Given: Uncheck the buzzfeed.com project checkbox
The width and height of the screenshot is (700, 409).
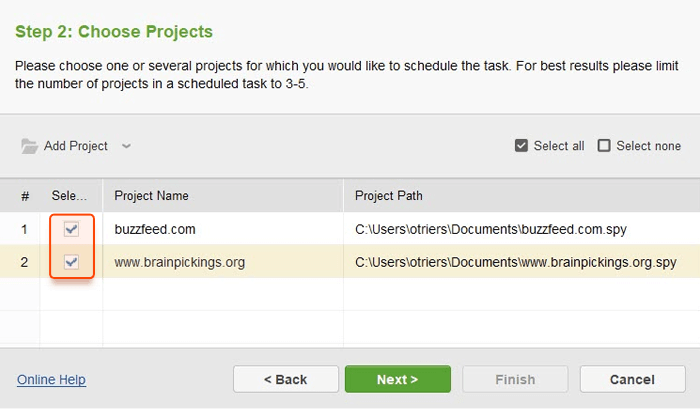Looking at the screenshot, I should 71,230.
